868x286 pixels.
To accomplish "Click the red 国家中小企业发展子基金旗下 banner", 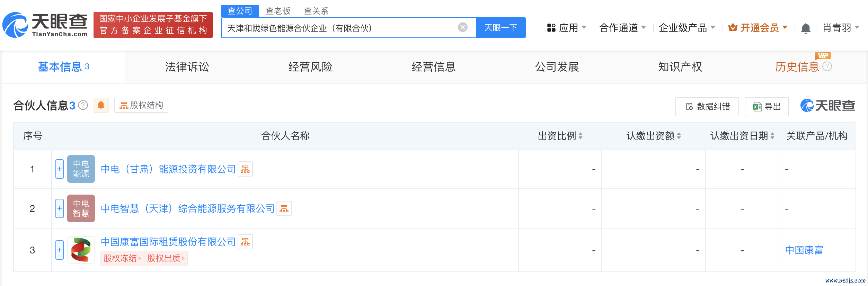I will click(x=153, y=25).
